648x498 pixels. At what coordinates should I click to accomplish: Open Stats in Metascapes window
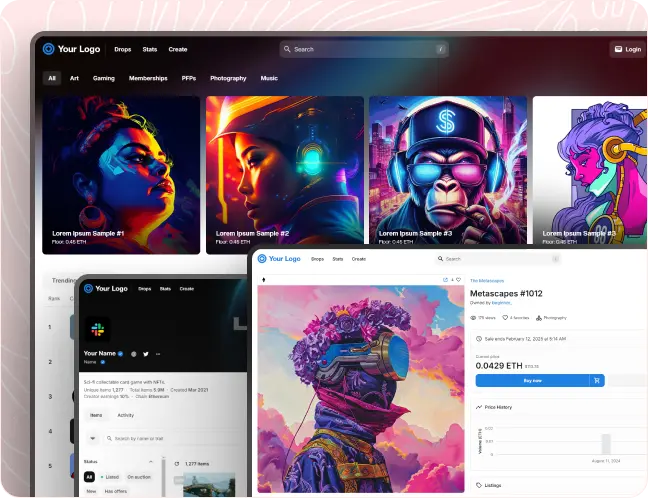point(338,259)
